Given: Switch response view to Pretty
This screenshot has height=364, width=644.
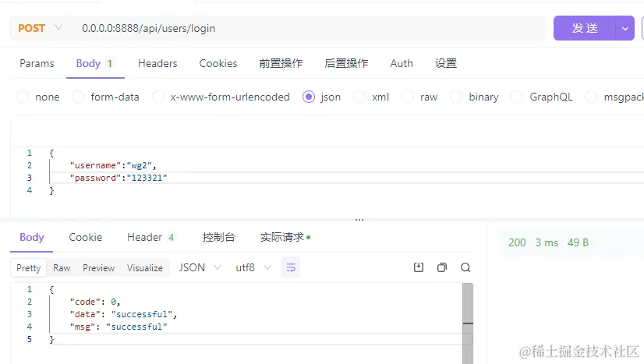Looking at the screenshot, I should click(28, 268).
